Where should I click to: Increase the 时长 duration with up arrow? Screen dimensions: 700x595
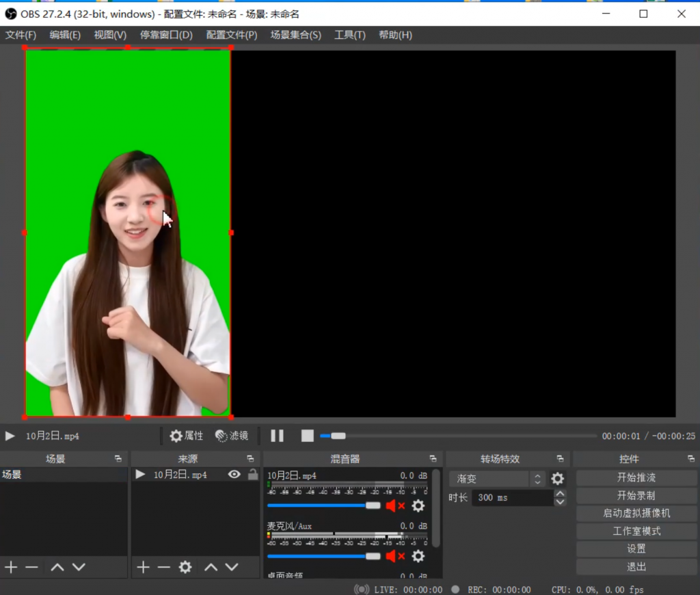pos(561,494)
